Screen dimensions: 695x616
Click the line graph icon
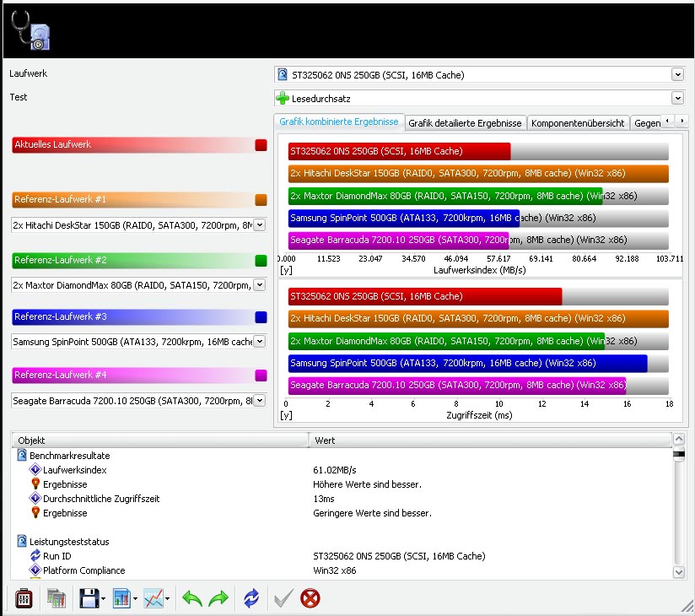click(154, 598)
